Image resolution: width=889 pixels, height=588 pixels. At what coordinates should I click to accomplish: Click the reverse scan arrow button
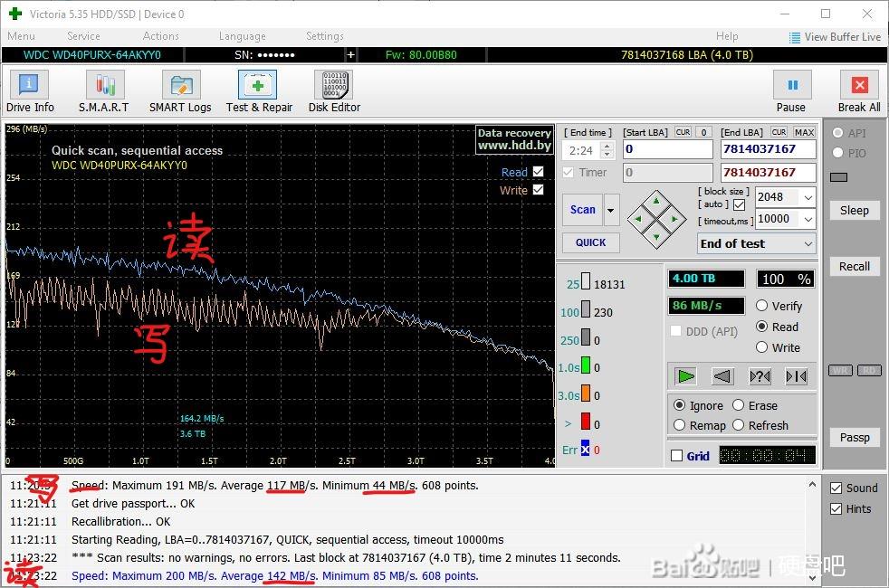pos(722,376)
